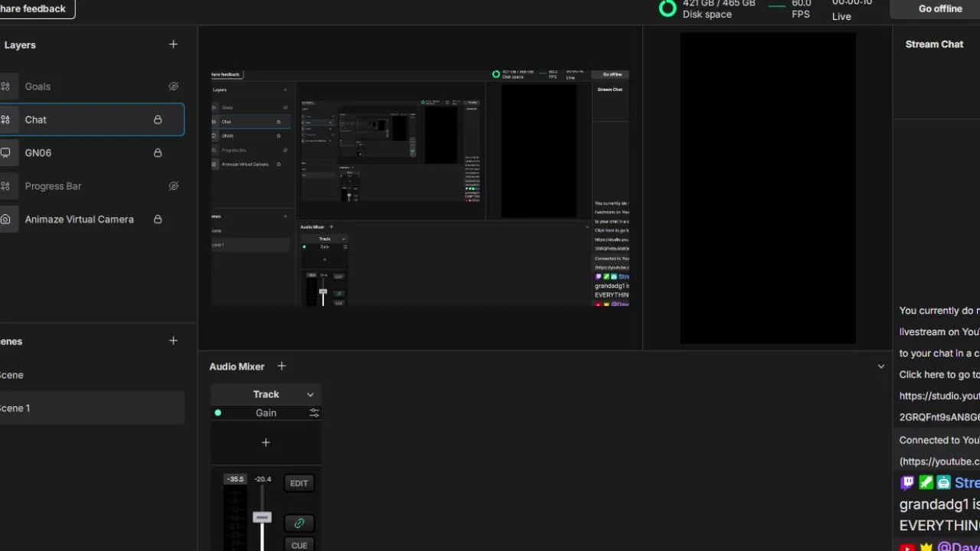The image size is (980, 551).
Task: Select the Goals layer name
Action: [x=38, y=86]
